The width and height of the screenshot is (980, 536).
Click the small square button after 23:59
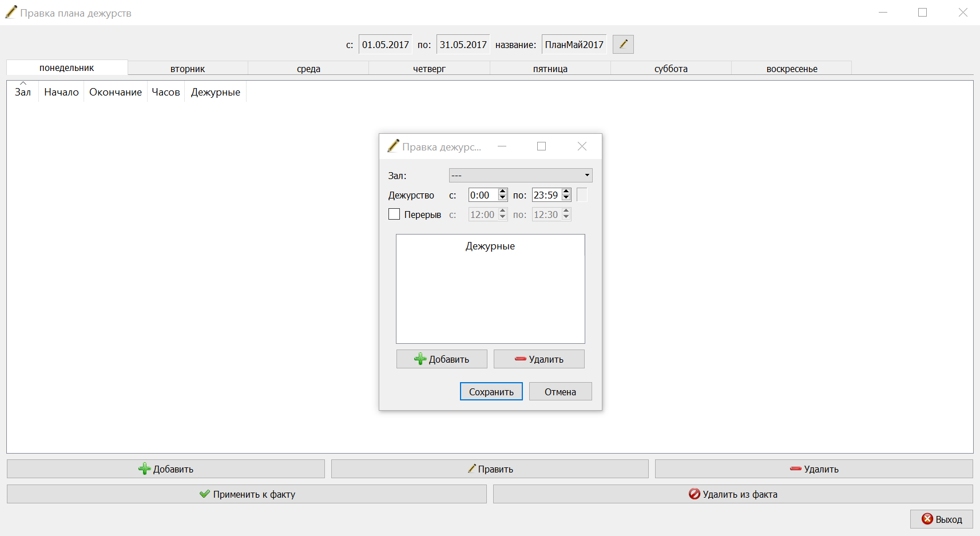click(x=582, y=195)
